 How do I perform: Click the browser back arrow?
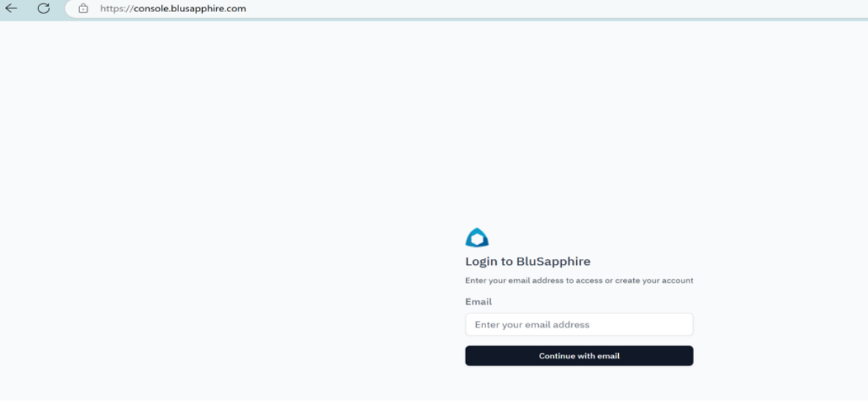coord(11,9)
